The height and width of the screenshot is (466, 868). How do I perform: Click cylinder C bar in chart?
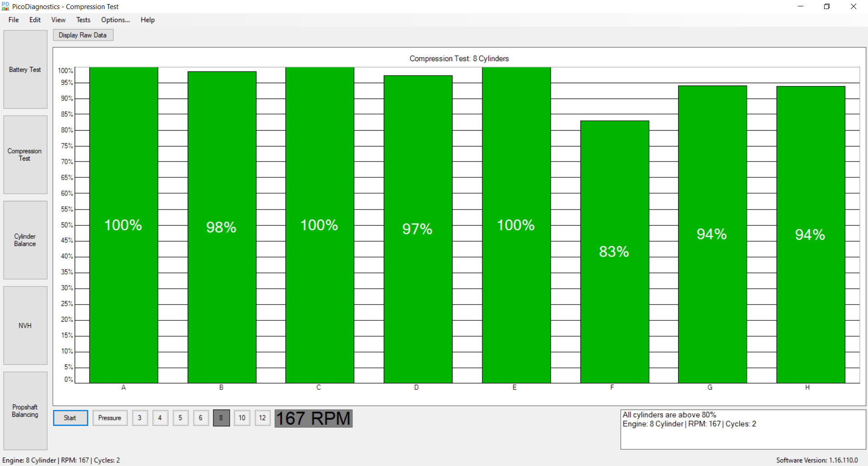(320, 225)
